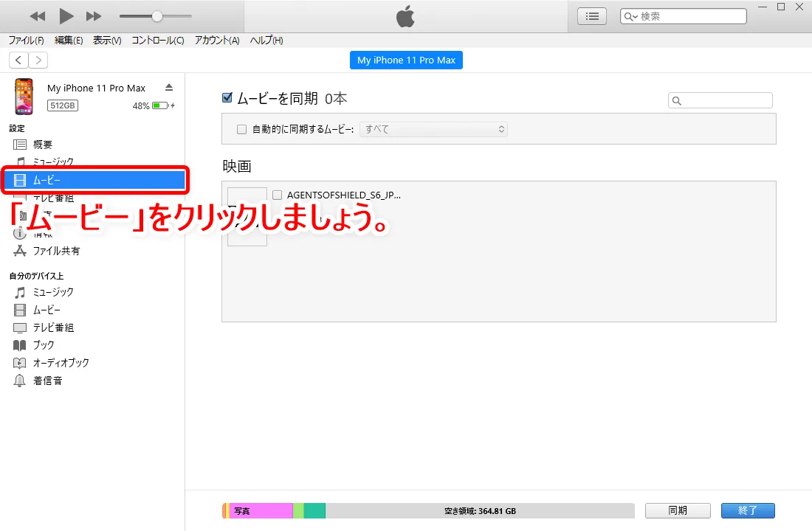Click the 検索 search field

(683, 16)
